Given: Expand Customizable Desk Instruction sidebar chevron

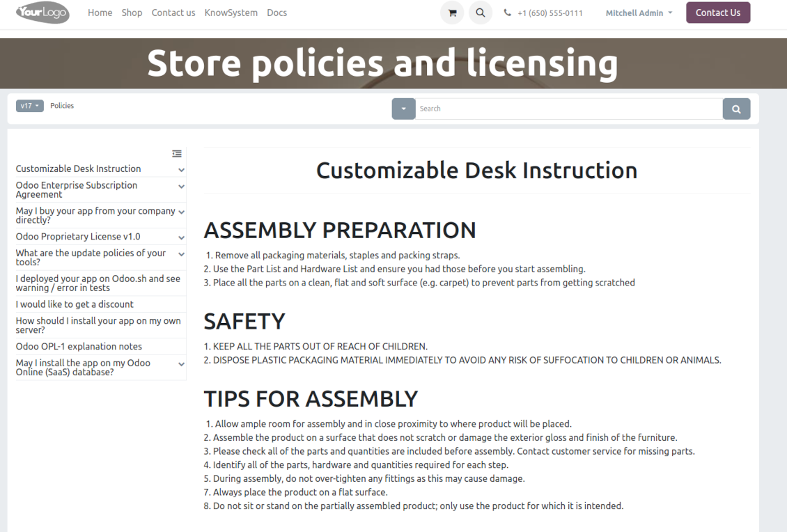Looking at the screenshot, I should click(x=181, y=170).
